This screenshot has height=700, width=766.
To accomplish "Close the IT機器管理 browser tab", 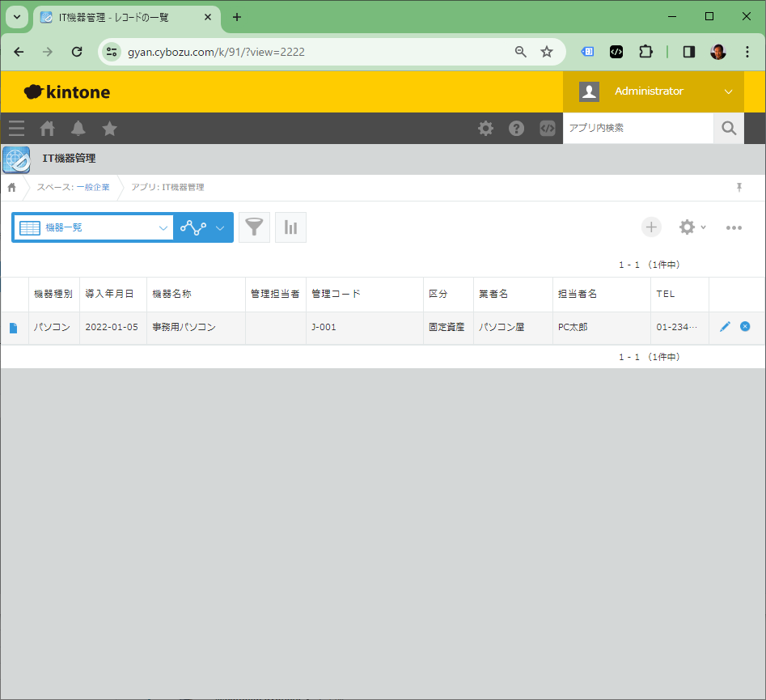I will (208, 17).
